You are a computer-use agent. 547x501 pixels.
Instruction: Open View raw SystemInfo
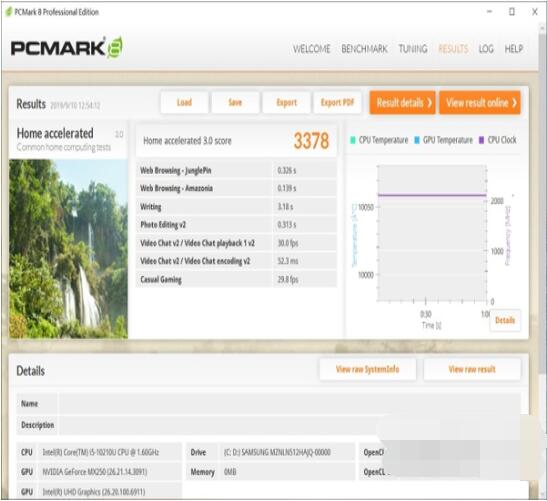pos(368,369)
